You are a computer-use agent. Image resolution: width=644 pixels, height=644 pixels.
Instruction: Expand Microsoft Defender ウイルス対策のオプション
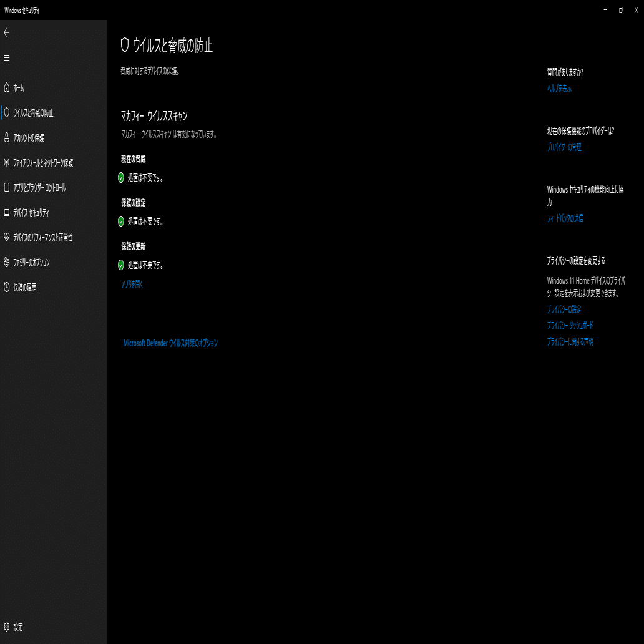170,343
